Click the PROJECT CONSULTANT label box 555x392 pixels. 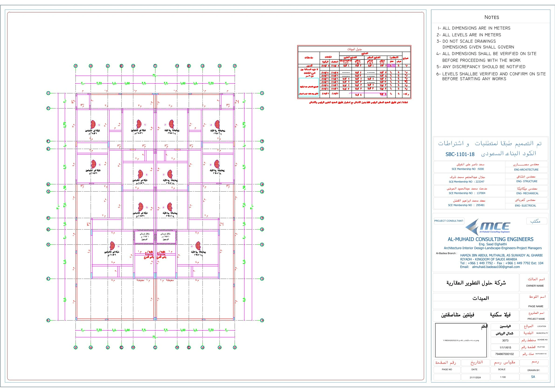pos(449,221)
